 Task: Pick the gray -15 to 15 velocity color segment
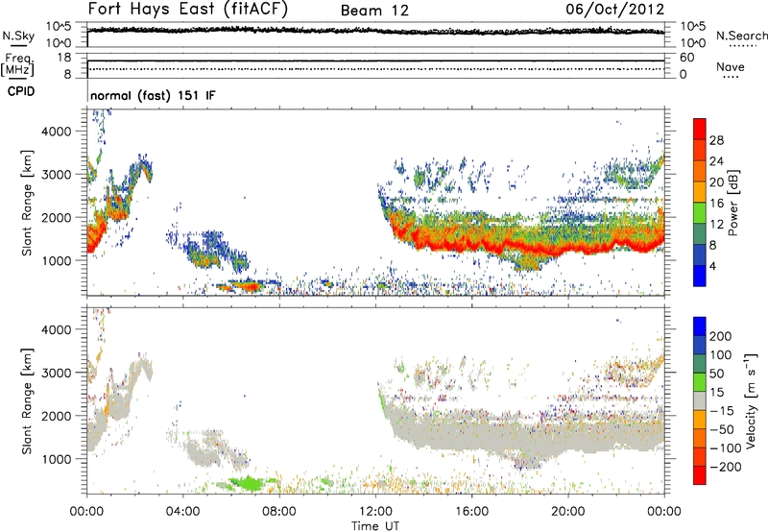click(x=700, y=400)
